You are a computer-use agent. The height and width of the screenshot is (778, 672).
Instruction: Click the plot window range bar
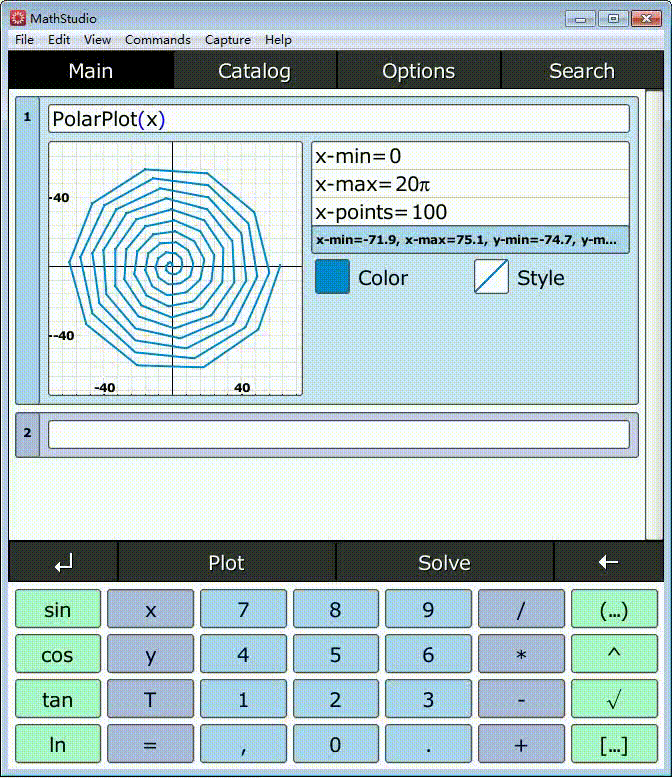[x=470, y=240]
